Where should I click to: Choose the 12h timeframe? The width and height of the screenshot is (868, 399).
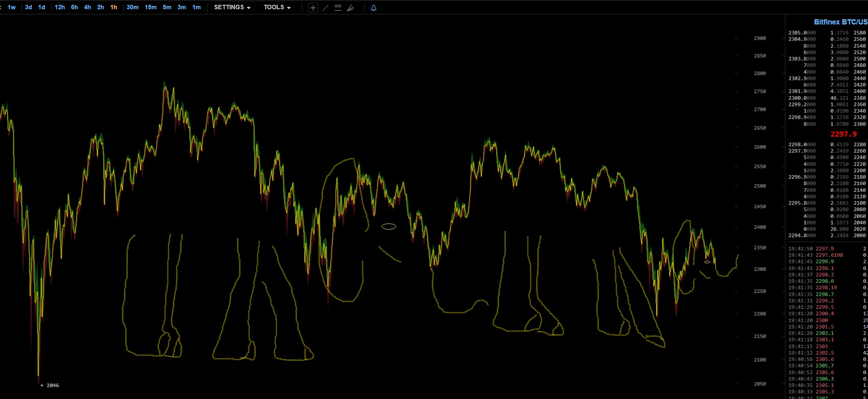pyautogui.click(x=60, y=7)
